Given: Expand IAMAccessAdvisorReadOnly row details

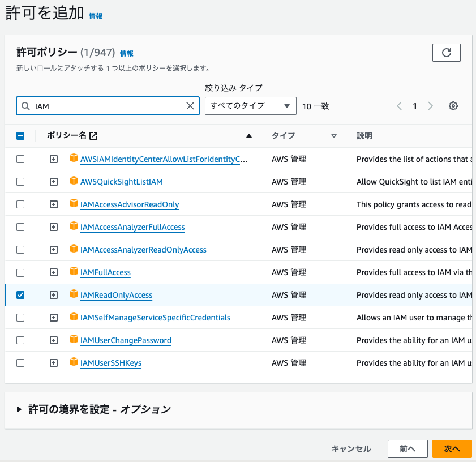Looking at the screenshot, I should [x=54, y=204].
